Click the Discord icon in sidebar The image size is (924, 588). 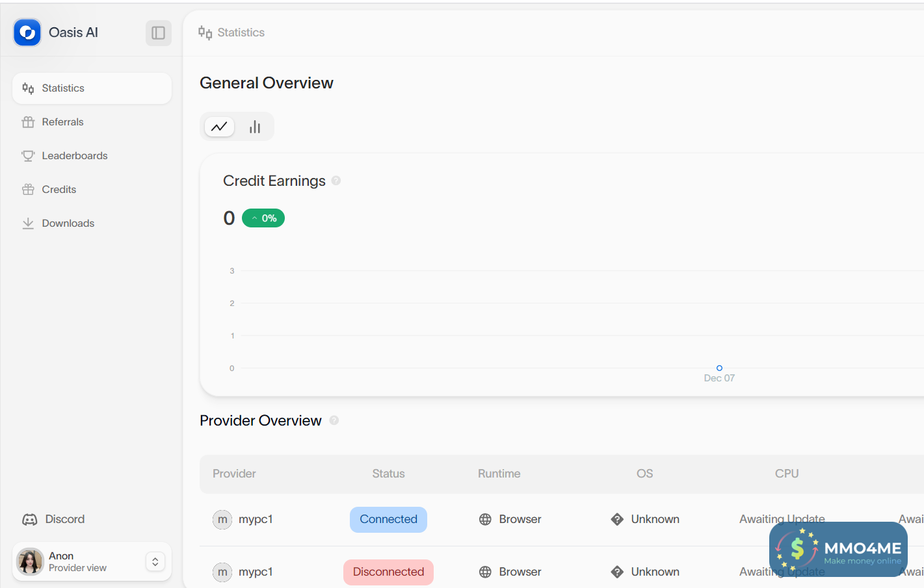pos(30,520)
